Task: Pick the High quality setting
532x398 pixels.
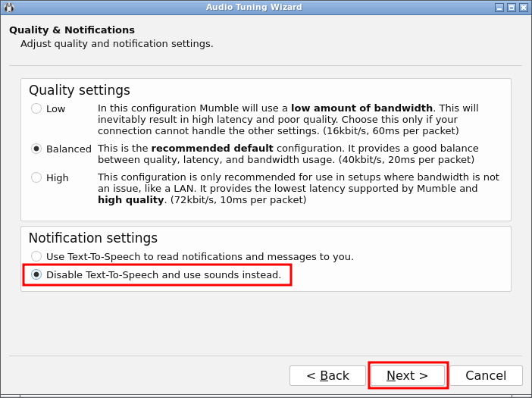Action: pos(36,177)
